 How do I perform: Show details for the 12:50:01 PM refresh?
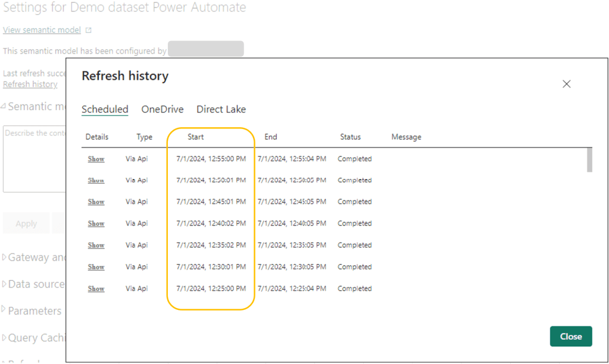tap(96, 180)
